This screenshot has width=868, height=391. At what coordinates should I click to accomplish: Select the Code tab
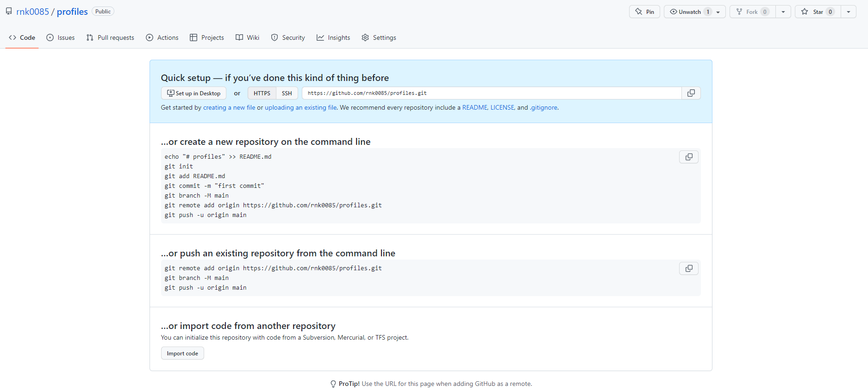point(22,37)
